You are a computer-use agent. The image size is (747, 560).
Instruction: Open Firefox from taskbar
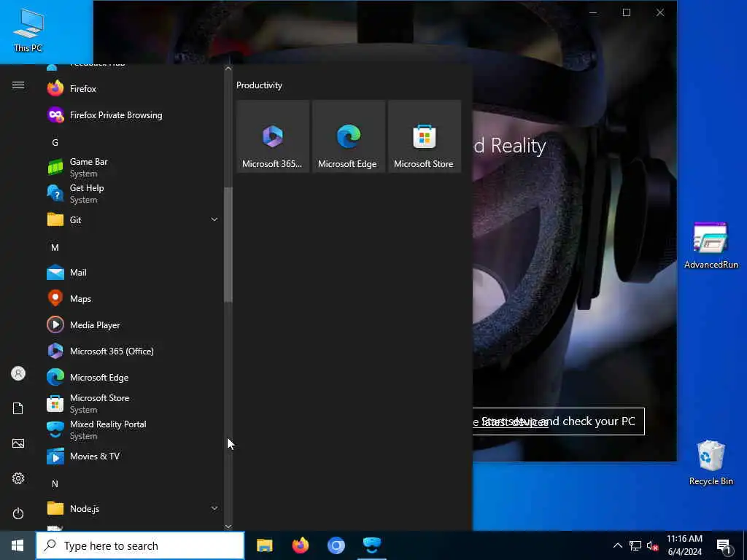pos(300,545)
